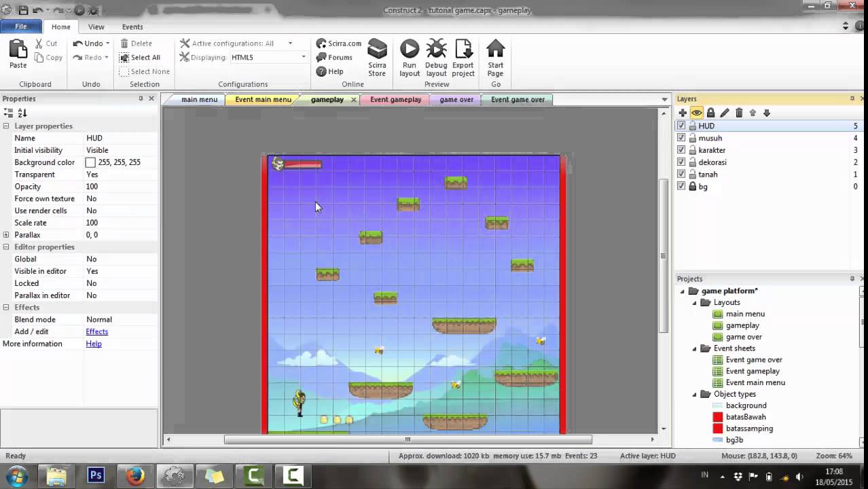This screenshot has height=489, width=868.
Task: Uncheck visibility of dekorasi layer
Action: pos(681,162)
